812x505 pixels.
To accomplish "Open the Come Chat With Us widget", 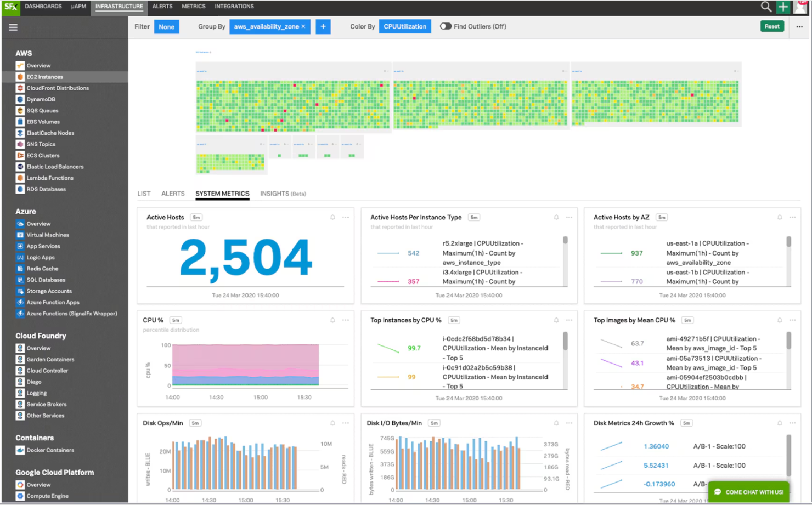I will pos(749,492).
